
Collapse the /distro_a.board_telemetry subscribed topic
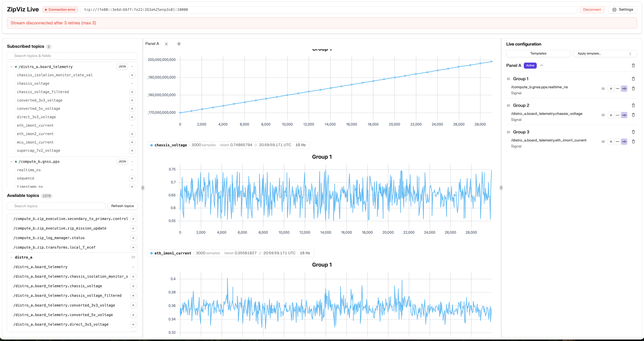[x=11, y=67]
